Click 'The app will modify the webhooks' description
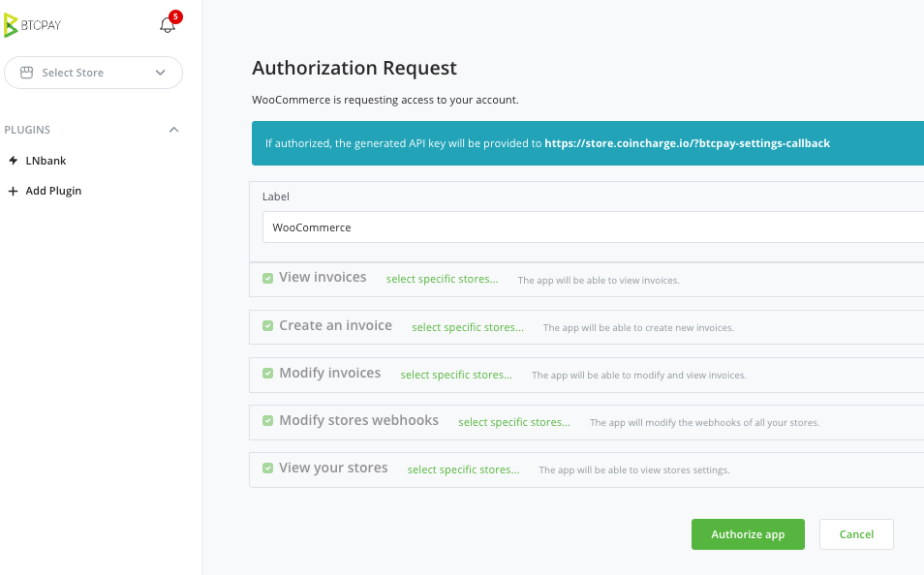Viewport: 924px width, 575px height. [x=704, y=423]
